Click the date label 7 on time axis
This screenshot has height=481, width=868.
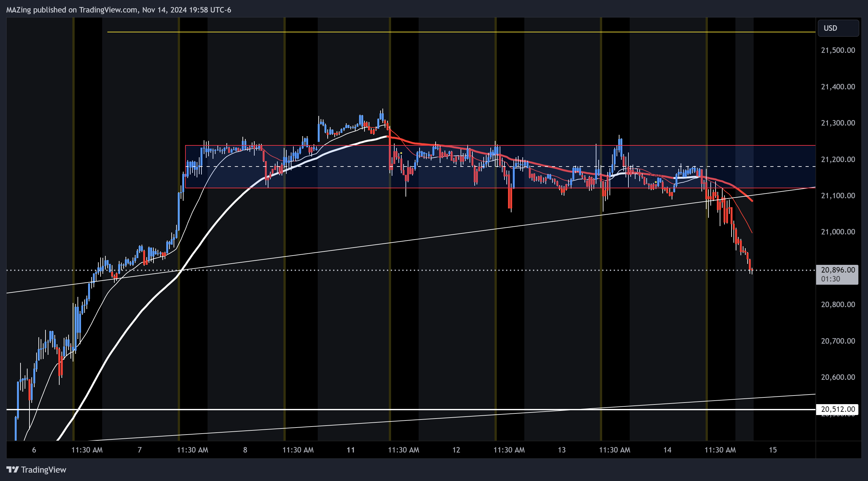click(x=140, y=450)
